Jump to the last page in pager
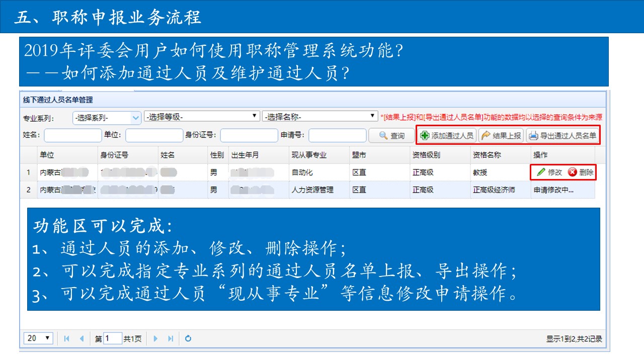 [171, 338]
